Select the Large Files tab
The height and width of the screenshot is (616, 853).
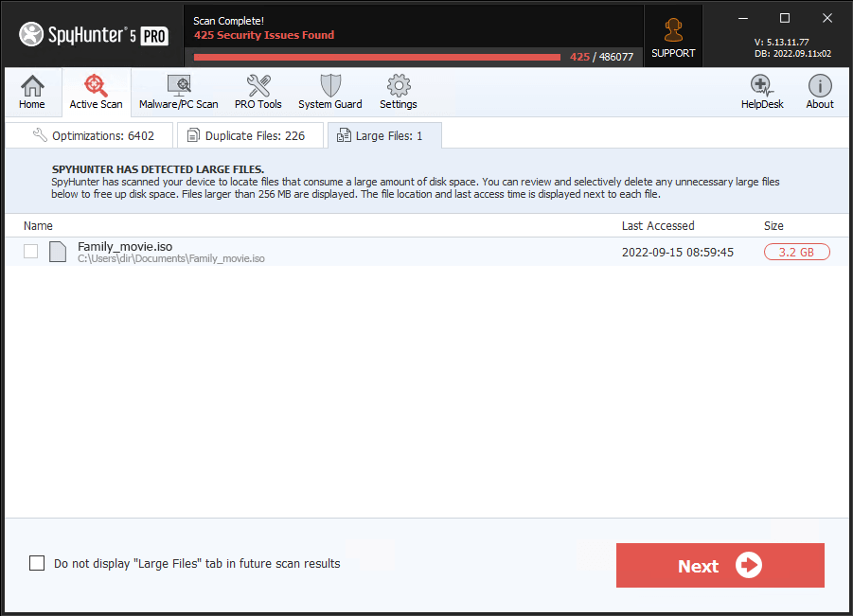(x=383, y=134)
